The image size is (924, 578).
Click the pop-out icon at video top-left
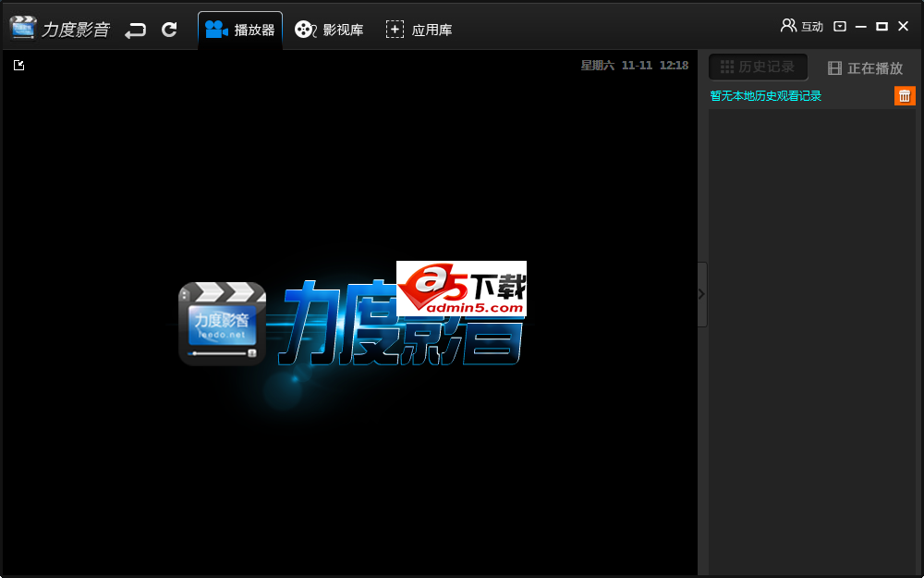pyautogui.click(x=19, y=65)
